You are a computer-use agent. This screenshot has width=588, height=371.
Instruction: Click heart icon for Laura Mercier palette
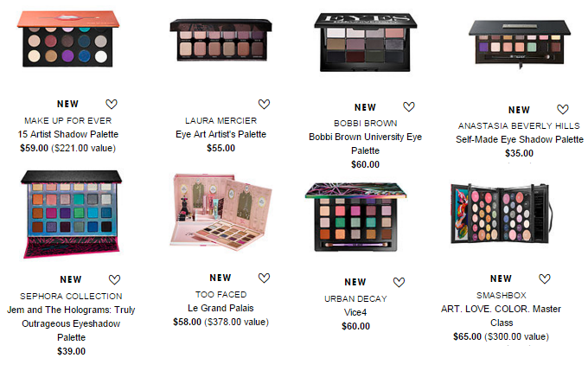click(264, 104)
